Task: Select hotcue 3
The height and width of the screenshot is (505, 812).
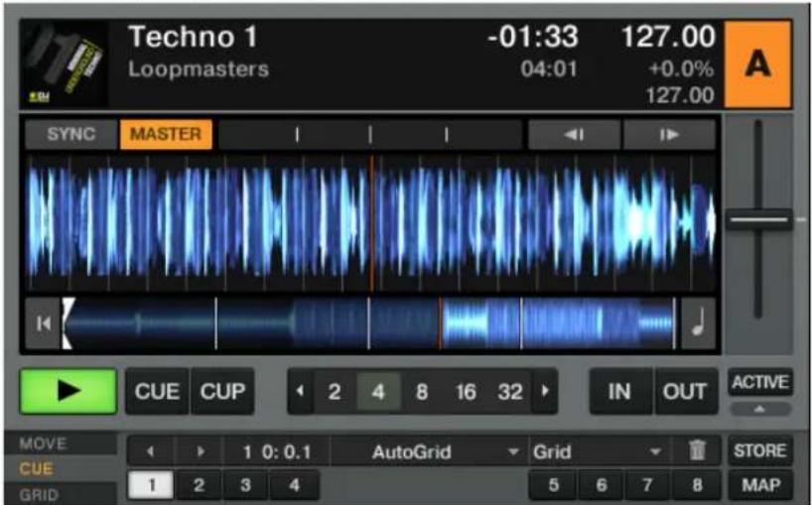Action: point(245,485)
